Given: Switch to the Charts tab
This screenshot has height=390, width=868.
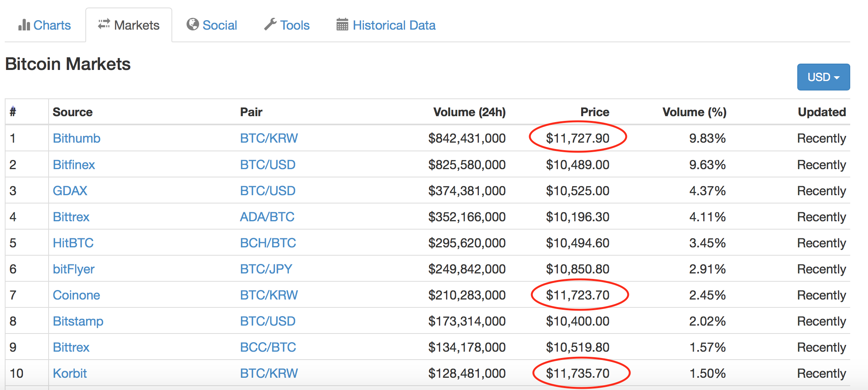Looking at the screenshot, I should click(52, 25).
